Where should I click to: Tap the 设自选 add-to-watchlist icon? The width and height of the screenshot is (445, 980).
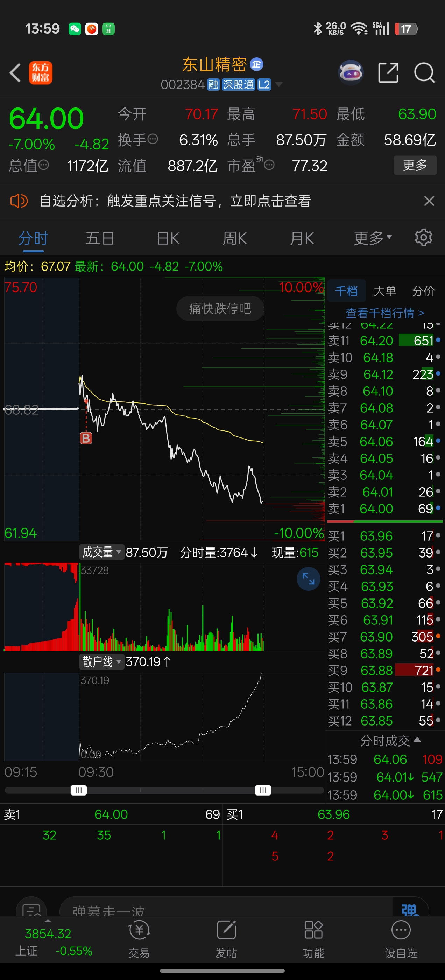pos(401,939)
